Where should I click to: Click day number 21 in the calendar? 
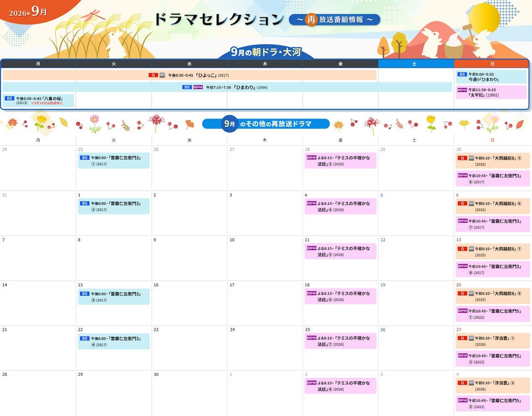pos(5,330)
